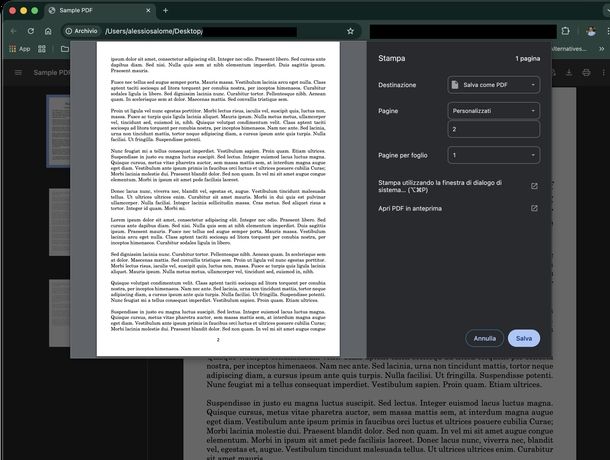
Task: Select the third page thumbnail in the sidebar
Action: click(60, 313)
